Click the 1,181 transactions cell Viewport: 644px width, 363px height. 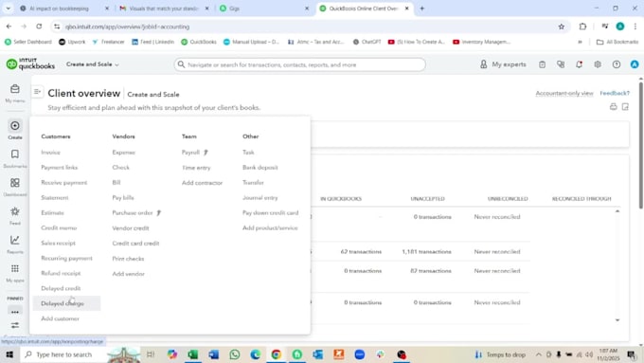tap(426, 251)
